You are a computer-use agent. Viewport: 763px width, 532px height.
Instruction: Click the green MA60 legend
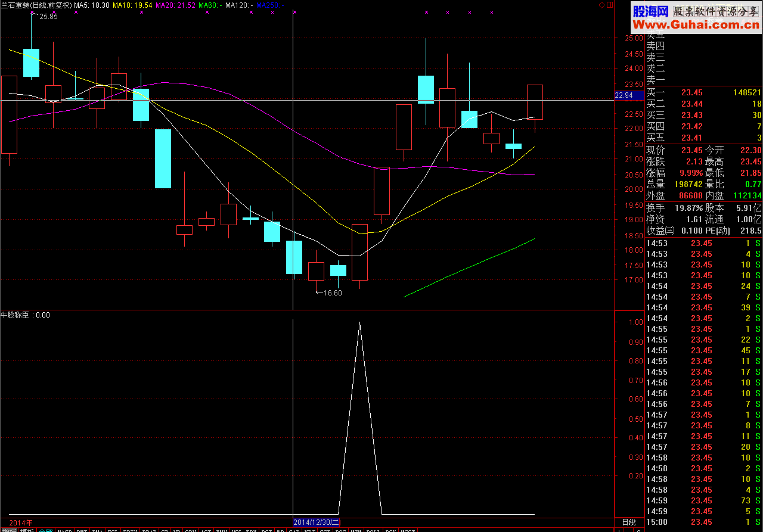pos(210,5)
